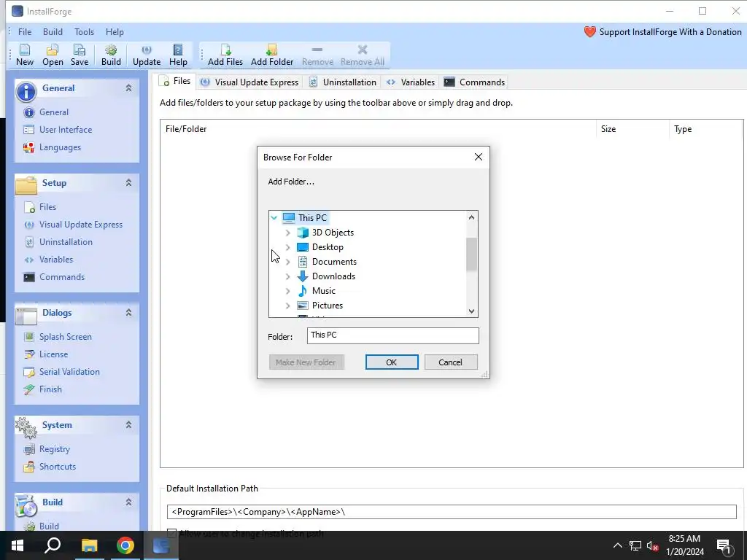Switch to the Commands tab
Viewport: 747px width, 560px height.
[474, 82]
